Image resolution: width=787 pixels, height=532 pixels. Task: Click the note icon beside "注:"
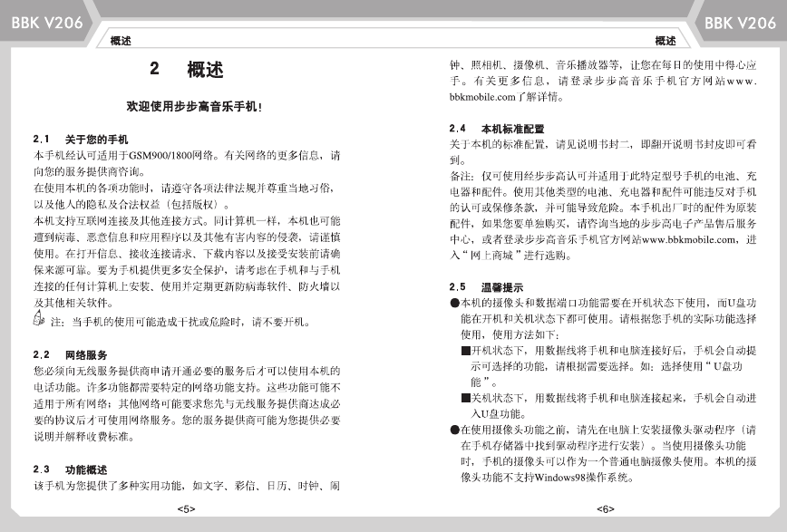[39, 318]
